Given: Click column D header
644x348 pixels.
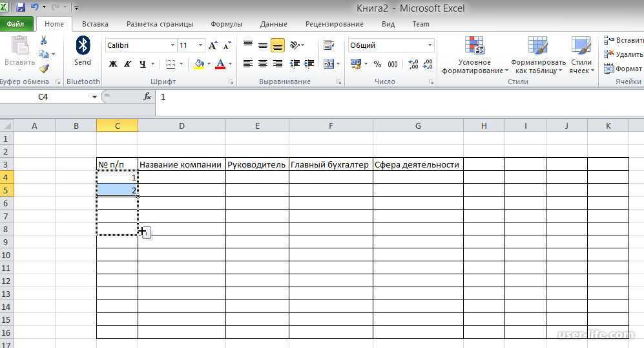Looking at the screenshot, I should click(x=182, y=125).
